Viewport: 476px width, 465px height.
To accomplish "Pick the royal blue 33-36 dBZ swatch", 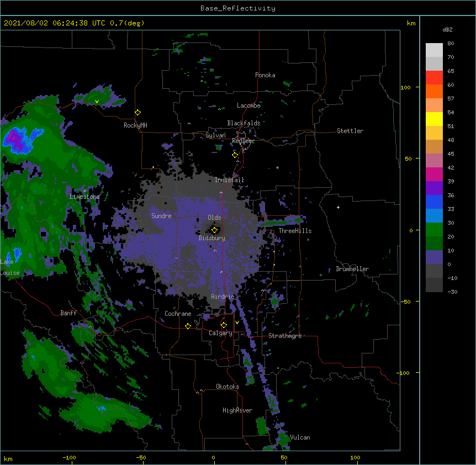I will [434, 202].
